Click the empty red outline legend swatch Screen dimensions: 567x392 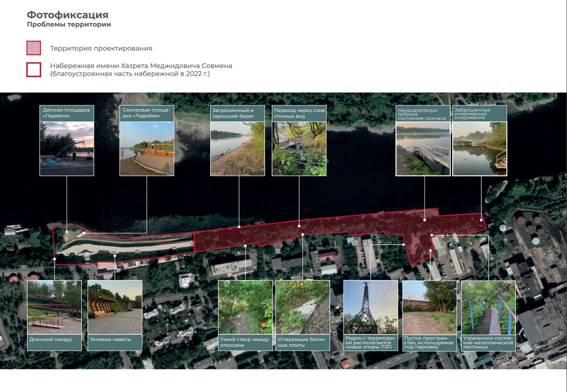[34, 69]
